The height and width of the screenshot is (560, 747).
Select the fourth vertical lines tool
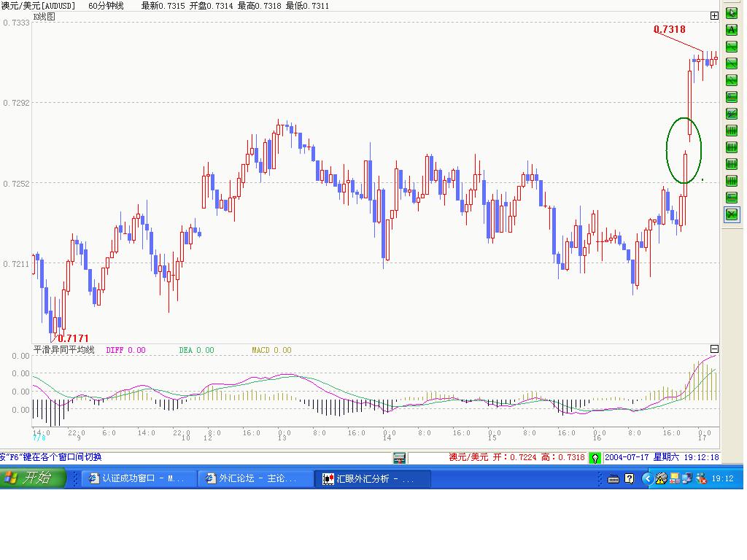click(731, 181)
